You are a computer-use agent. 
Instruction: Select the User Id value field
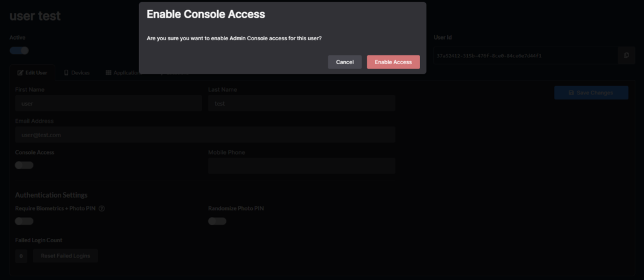pyautogui.click(x=526, y=55)
